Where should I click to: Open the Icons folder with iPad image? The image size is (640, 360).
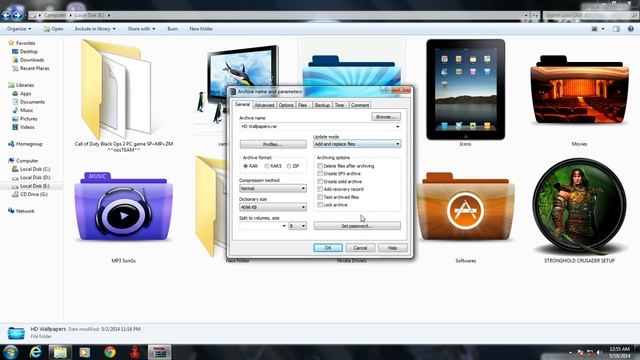coord(466,89)
